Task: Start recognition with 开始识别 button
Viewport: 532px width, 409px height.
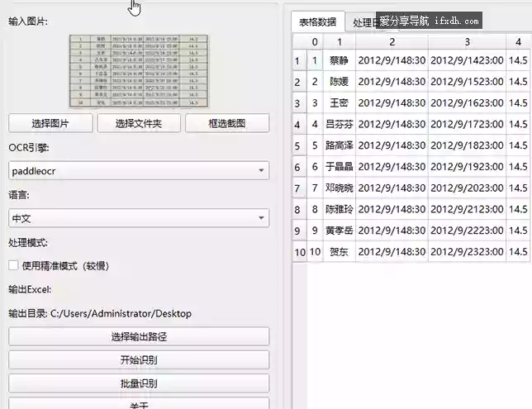Action: (139, 359)
